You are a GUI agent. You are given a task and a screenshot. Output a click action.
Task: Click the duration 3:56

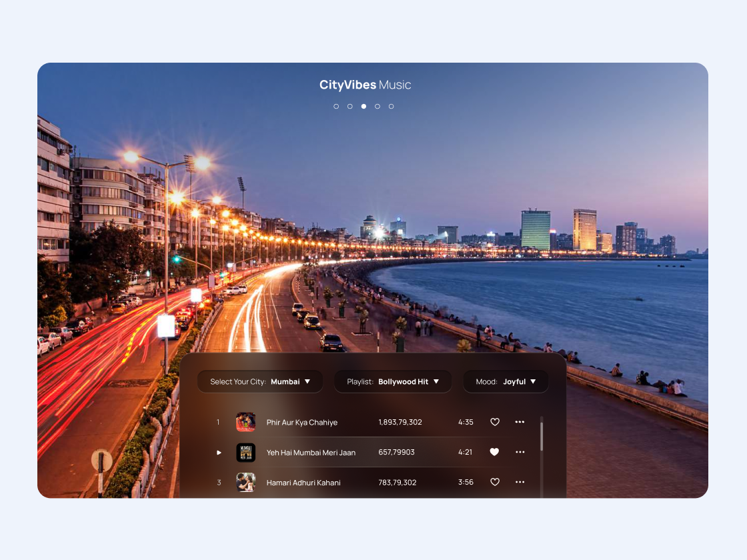point(466,482)
